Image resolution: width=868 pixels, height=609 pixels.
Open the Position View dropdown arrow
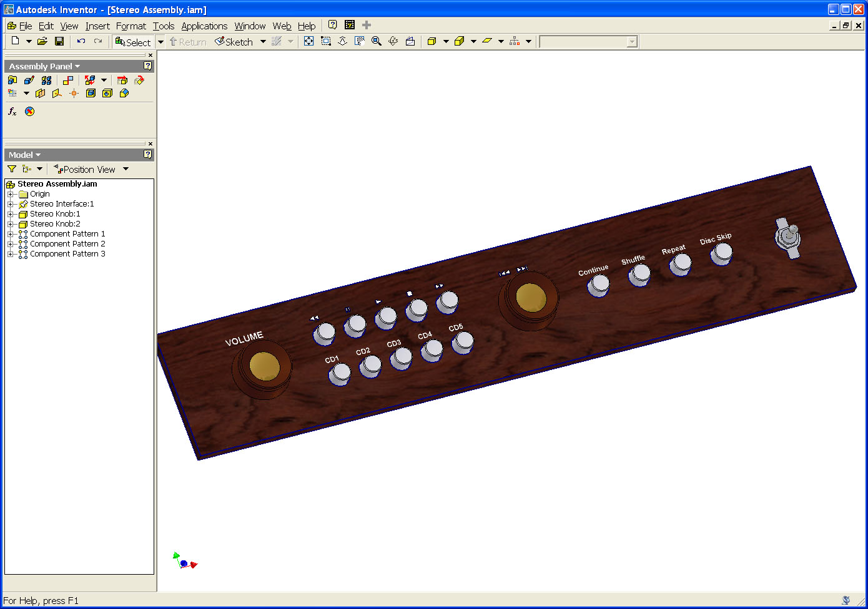tap(126, 169)
